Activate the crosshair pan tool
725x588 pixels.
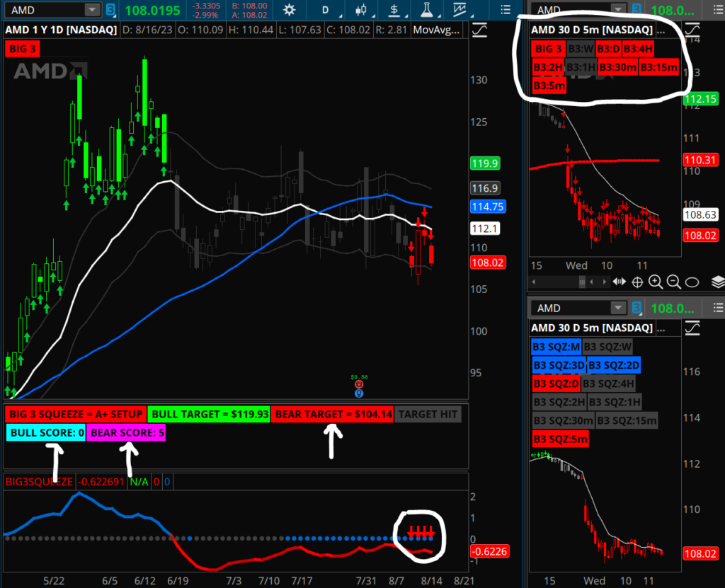pos(638,282)
